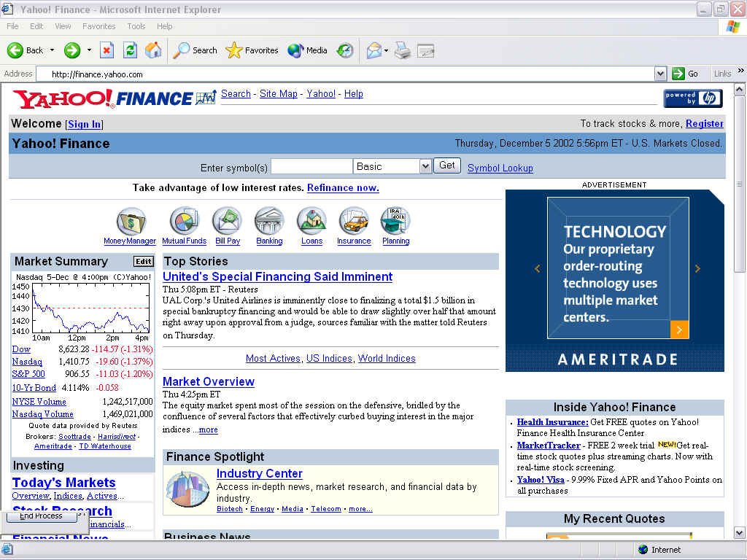Open the Banking building icon

coord(269,221)
